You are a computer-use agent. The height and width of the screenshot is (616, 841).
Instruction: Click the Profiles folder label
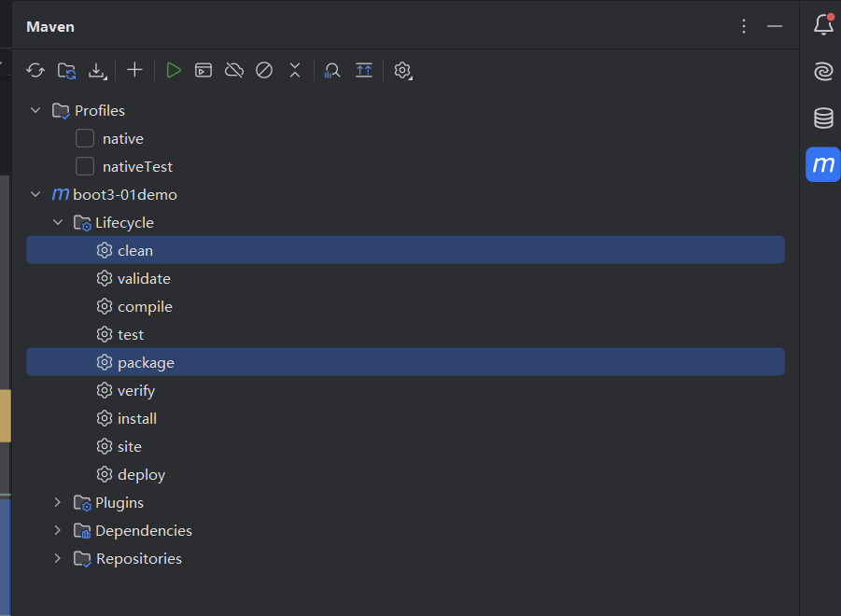click(x=100, y=110)
